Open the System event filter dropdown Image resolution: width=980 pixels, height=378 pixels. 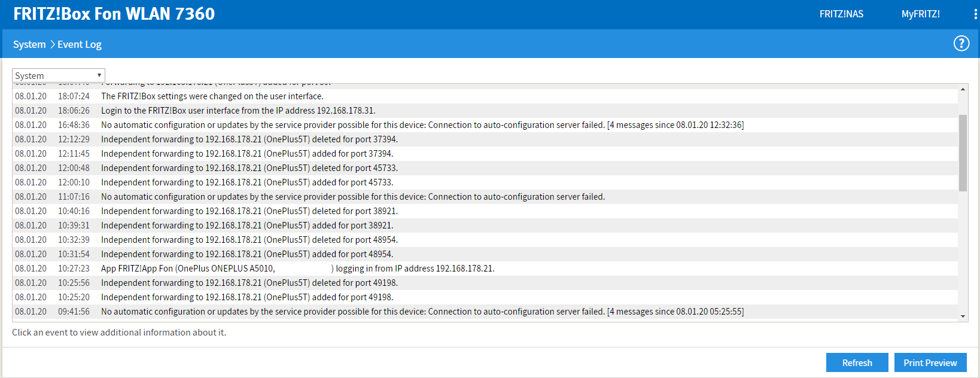tap(58, 75)
